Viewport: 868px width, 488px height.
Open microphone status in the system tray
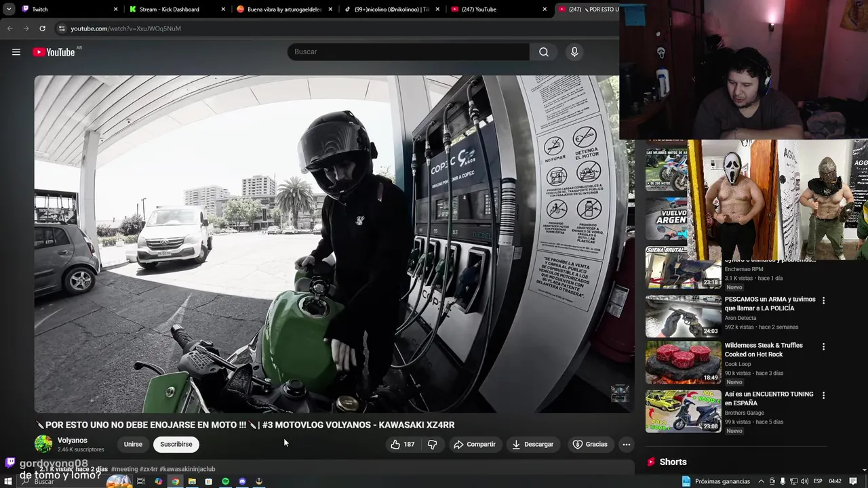click(783, 481)
